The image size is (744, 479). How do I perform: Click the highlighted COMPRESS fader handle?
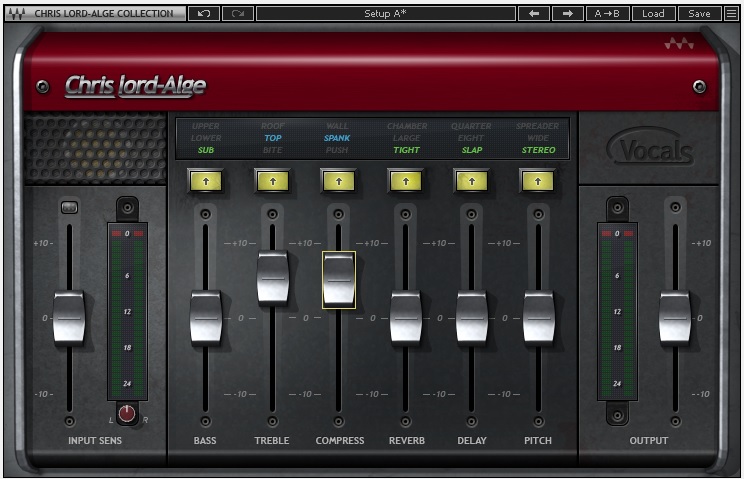[339, 279]
